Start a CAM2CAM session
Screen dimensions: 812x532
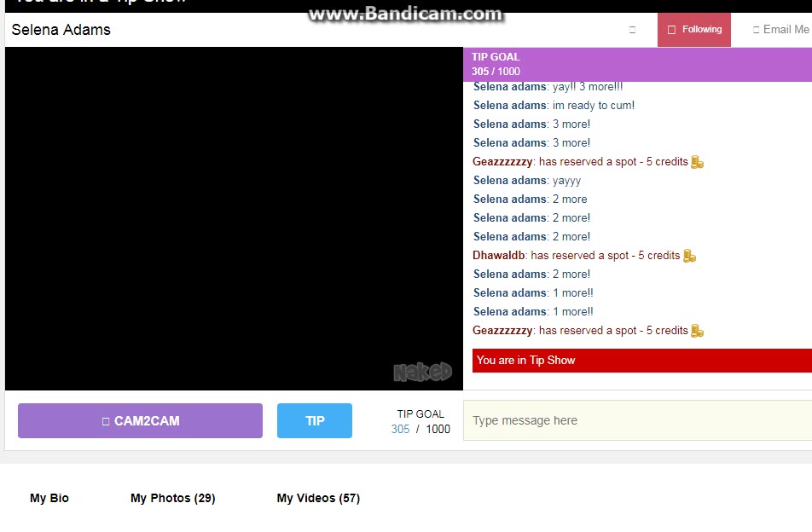(140, 421)
